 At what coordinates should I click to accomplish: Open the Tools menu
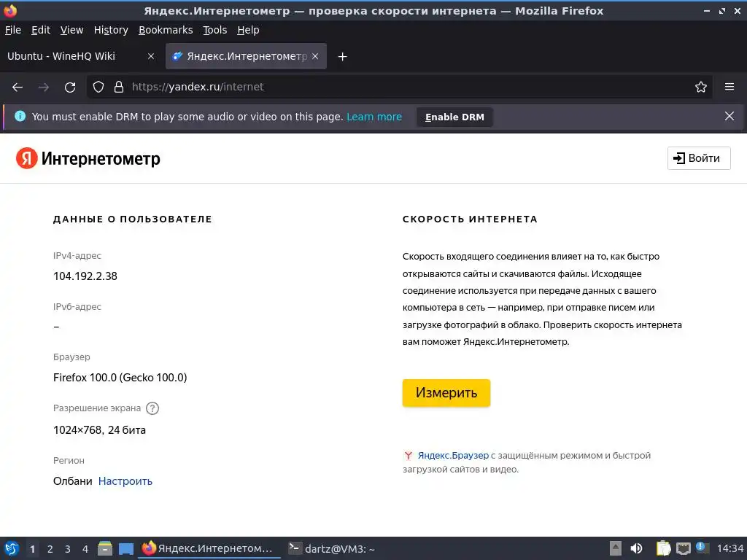(x=215, y=30)
